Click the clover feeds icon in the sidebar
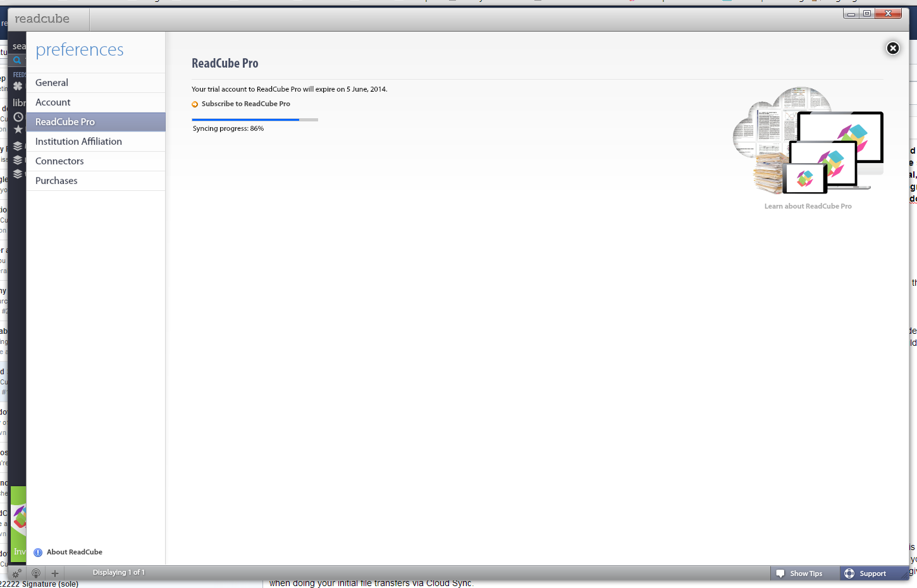The height and width of the screenshot is (588, 917). 18,86
